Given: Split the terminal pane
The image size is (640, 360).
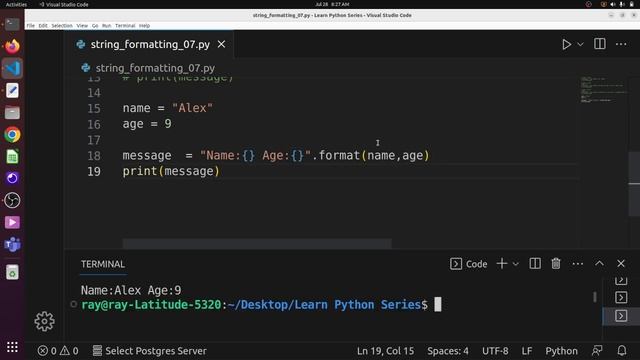Looking at the screenshot, I should pyautogui.click(x=535, y=264).
